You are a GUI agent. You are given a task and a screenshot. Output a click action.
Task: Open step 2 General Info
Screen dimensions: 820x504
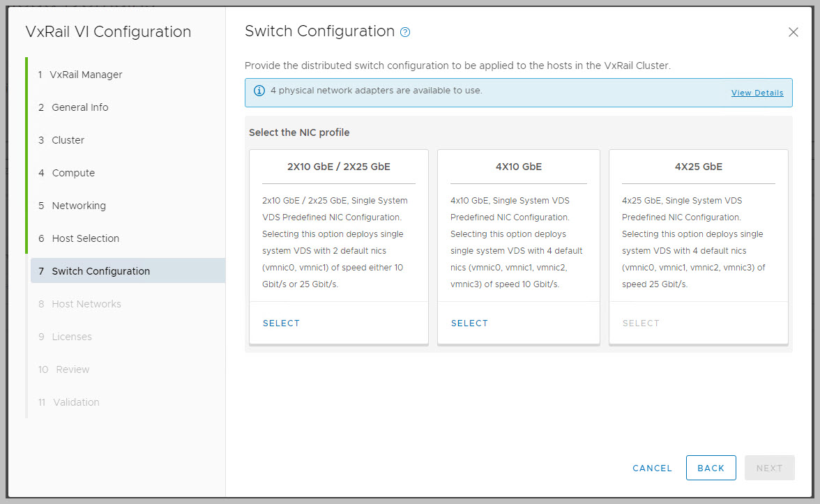[x=79, y=107]
